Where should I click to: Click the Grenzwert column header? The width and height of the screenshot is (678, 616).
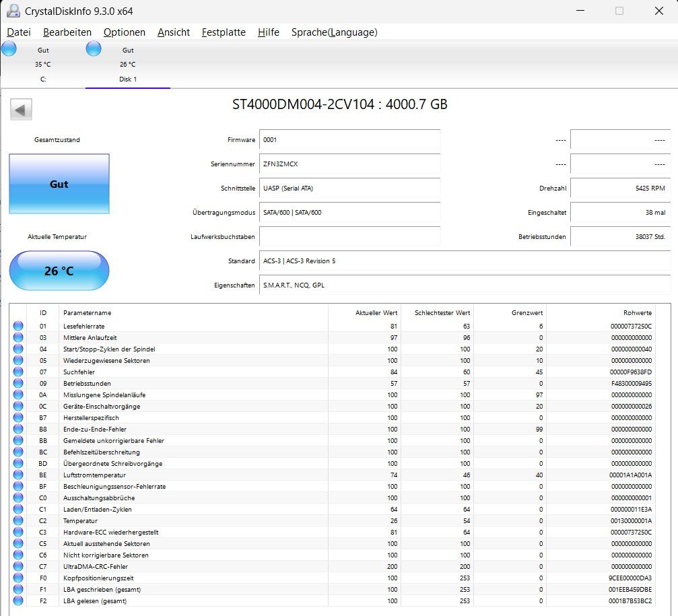(510, 312)
